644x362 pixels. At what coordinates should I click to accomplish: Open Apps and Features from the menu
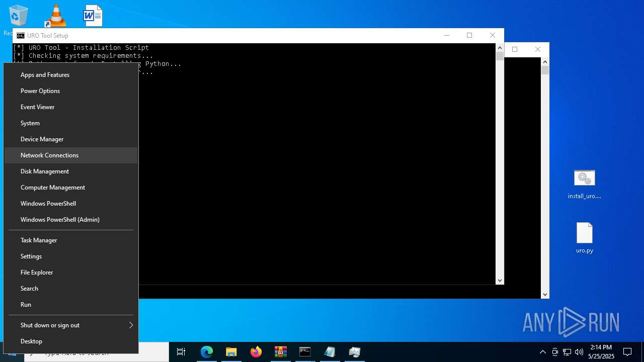71,75
